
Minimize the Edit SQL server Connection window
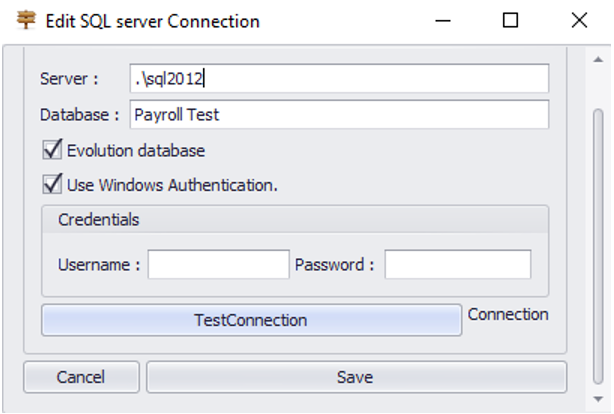(x=441, y=20)
